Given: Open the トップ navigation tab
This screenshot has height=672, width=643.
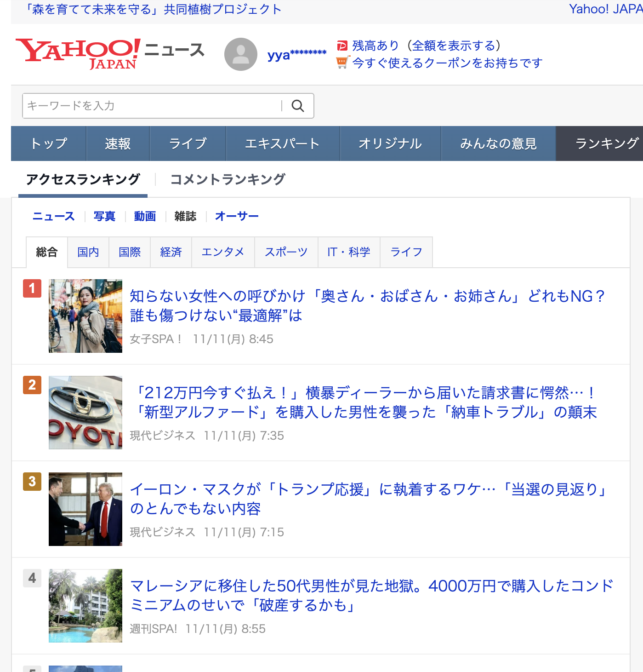Looking at the screenshot, I should click(49, 144).
